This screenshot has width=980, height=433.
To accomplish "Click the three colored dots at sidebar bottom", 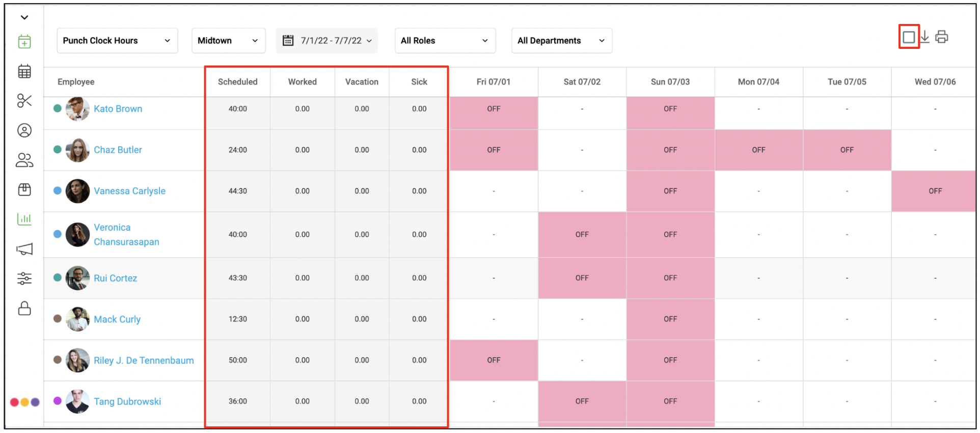I will pos(25,402).
